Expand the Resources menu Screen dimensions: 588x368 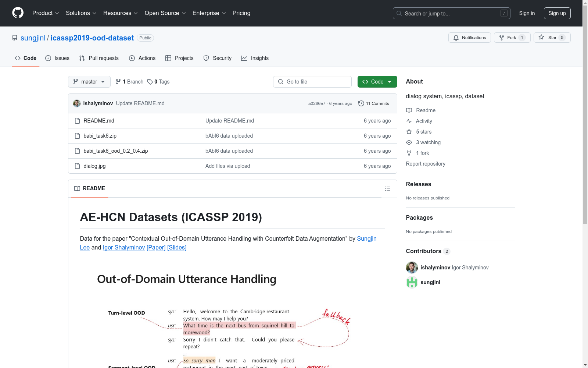coord(121,13)
